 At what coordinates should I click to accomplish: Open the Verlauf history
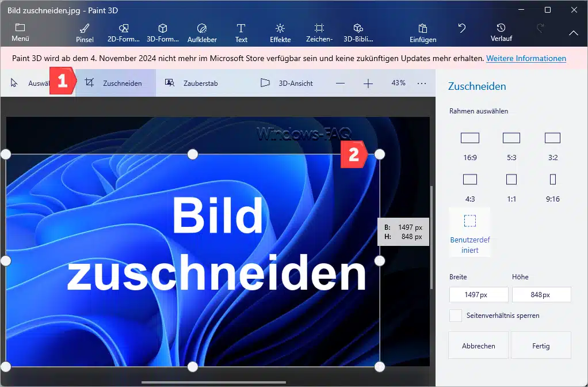(x=501, y=32)
